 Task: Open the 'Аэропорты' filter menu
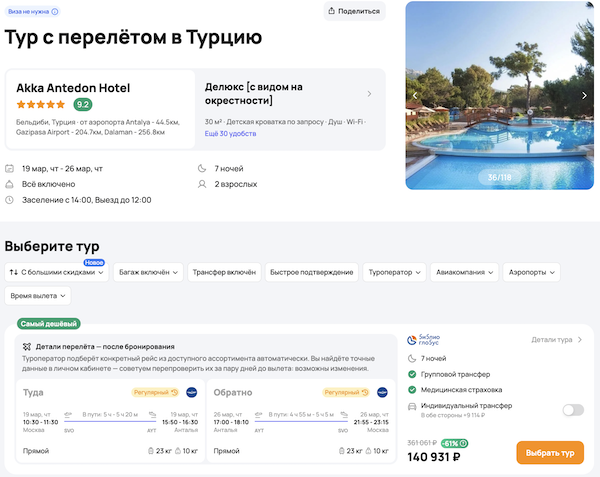[531, 272]
